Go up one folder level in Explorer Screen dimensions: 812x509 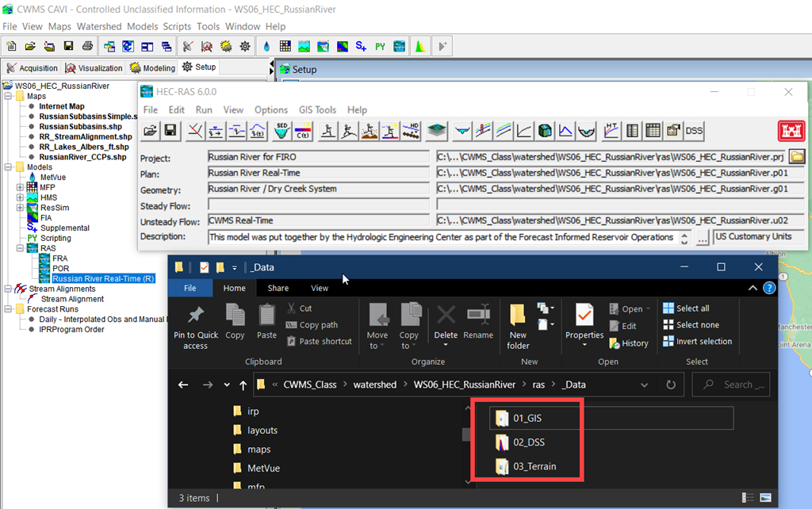243,385
